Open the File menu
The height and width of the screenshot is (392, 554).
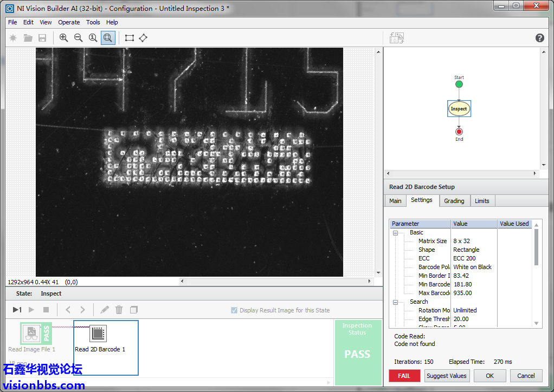coord(12,22)
